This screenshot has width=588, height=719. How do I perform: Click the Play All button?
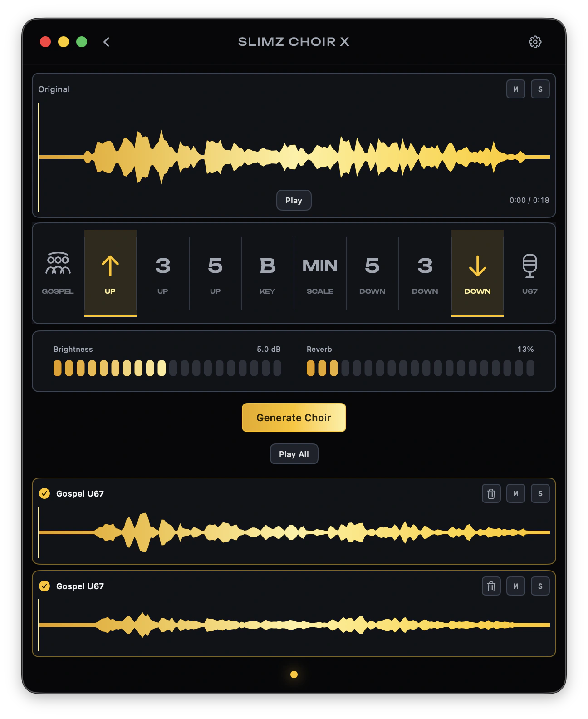click(x=294, y=454)
